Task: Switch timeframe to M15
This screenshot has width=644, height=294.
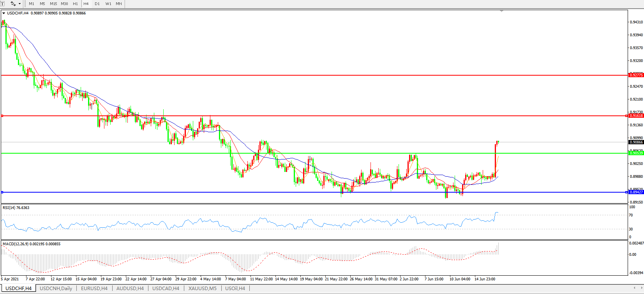Action: tap(53, 4)
